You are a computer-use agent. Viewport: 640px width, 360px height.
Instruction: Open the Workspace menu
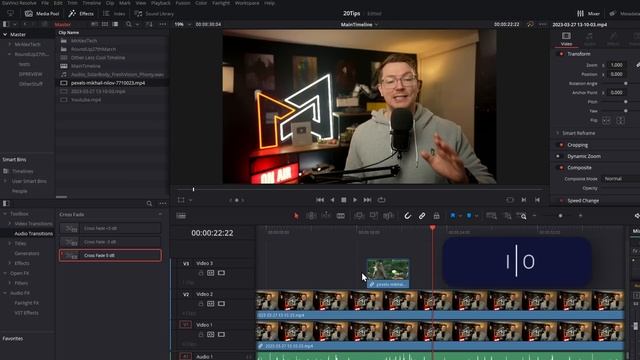tap(247, 3)
